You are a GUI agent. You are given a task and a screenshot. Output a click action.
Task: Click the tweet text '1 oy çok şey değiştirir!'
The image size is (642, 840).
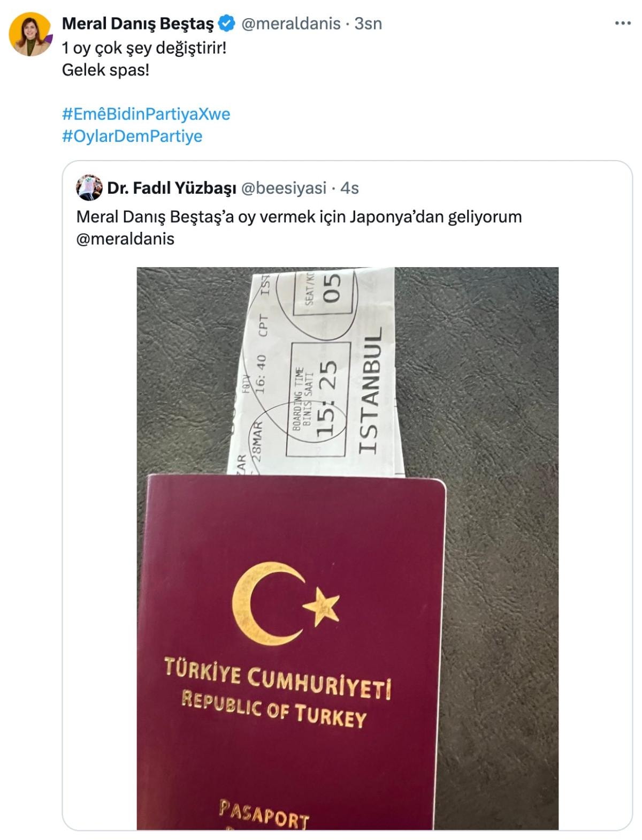144,48
